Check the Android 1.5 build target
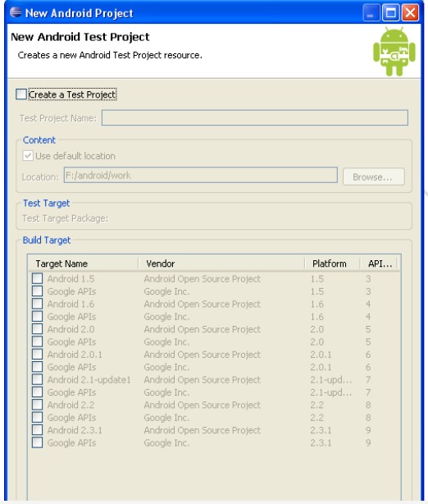This screenshot has height=504, width=428. point(37,278)
